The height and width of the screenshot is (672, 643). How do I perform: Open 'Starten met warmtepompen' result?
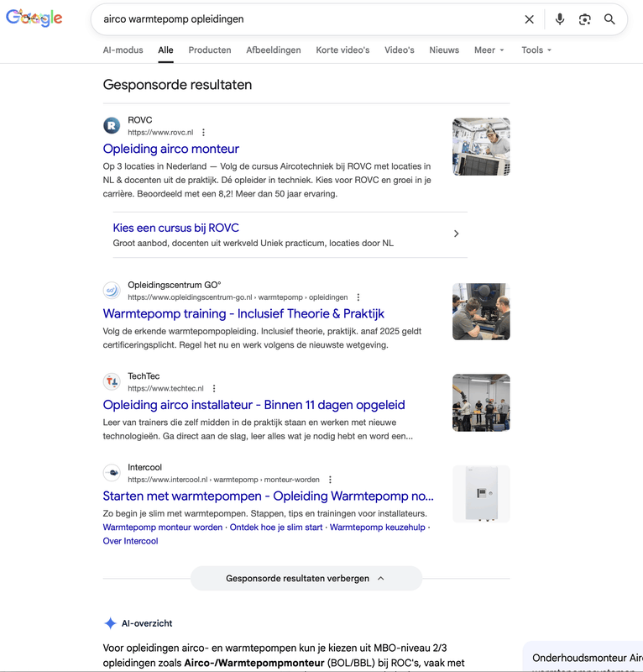click(268, 496)
